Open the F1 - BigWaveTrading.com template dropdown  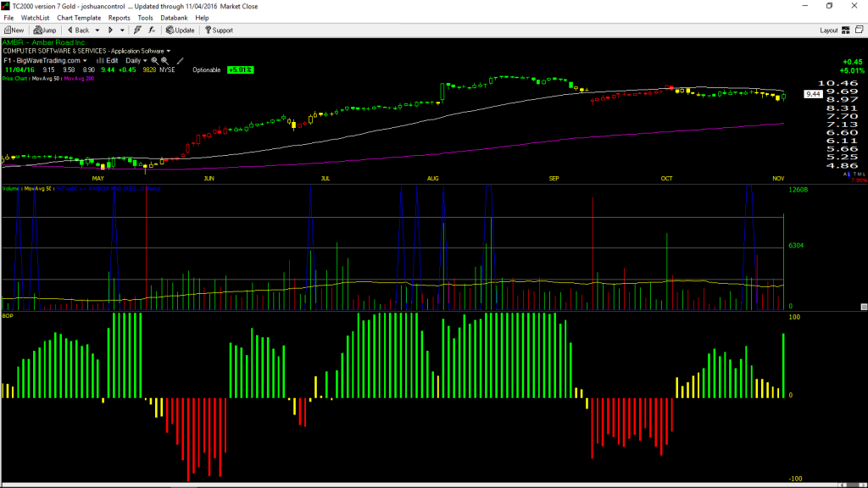click(x=46, y=61)
